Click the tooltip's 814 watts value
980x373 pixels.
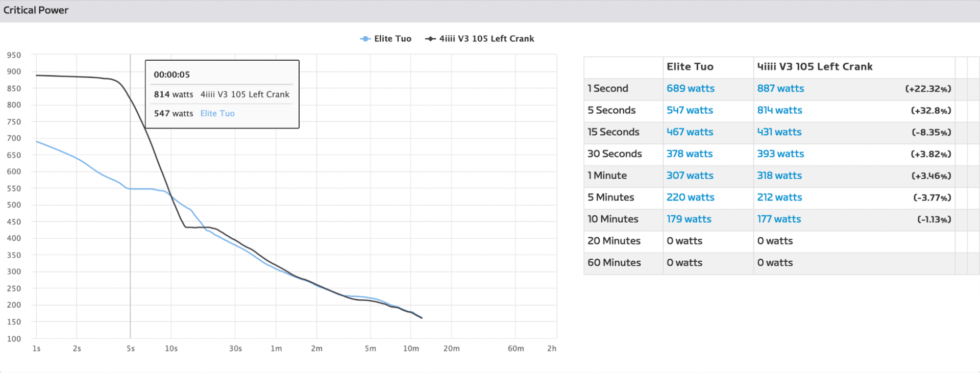[x=174, y=94]
